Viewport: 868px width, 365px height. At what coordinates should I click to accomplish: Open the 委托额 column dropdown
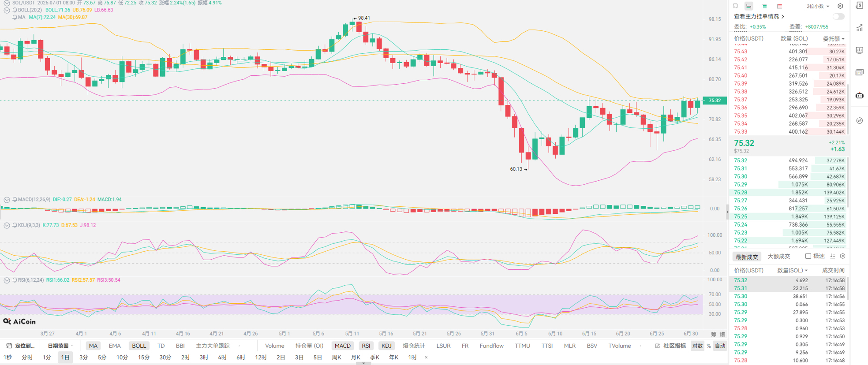[834, 39]
